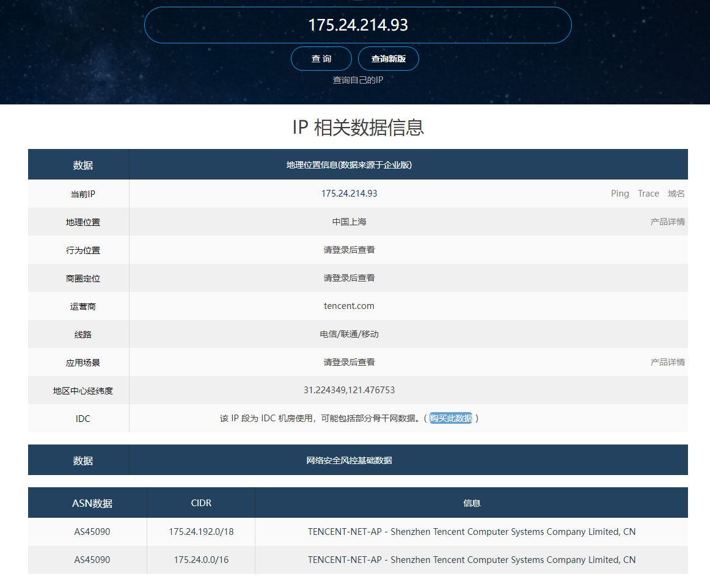
Task: Open 产品详情 in the 应用场景 row
Action: pyautogui.click(x=667, y=362)
